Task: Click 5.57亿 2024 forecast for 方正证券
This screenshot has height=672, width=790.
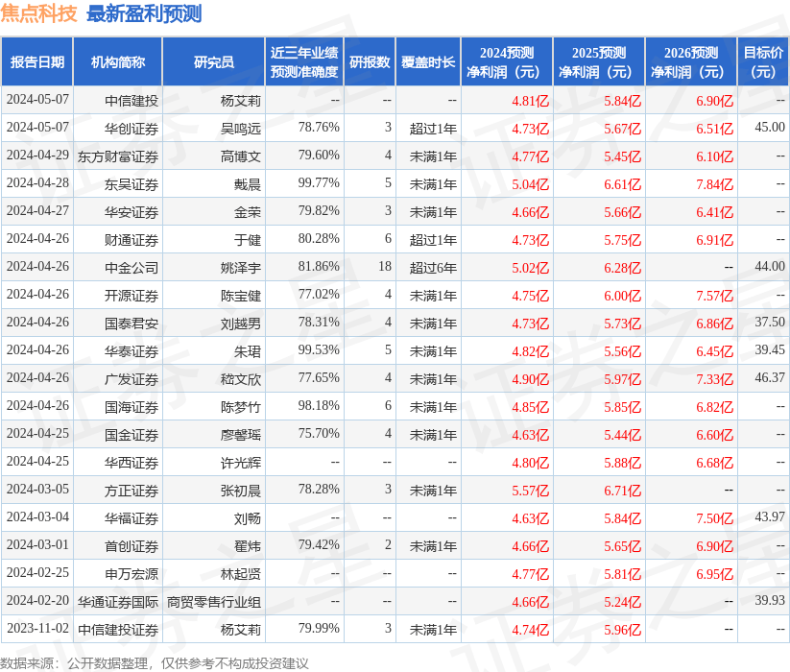Action: (x=530, y=491)
